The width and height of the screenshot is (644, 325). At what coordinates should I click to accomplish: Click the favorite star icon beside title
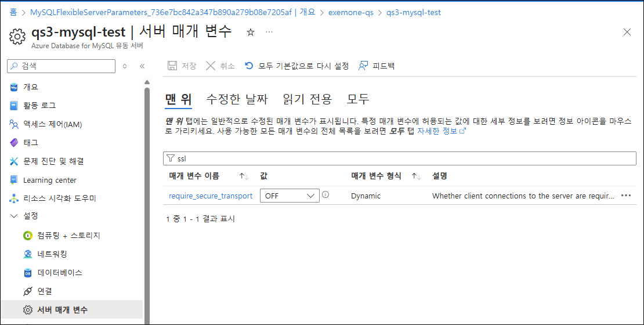pyautogui.click(x=251, y=32)
